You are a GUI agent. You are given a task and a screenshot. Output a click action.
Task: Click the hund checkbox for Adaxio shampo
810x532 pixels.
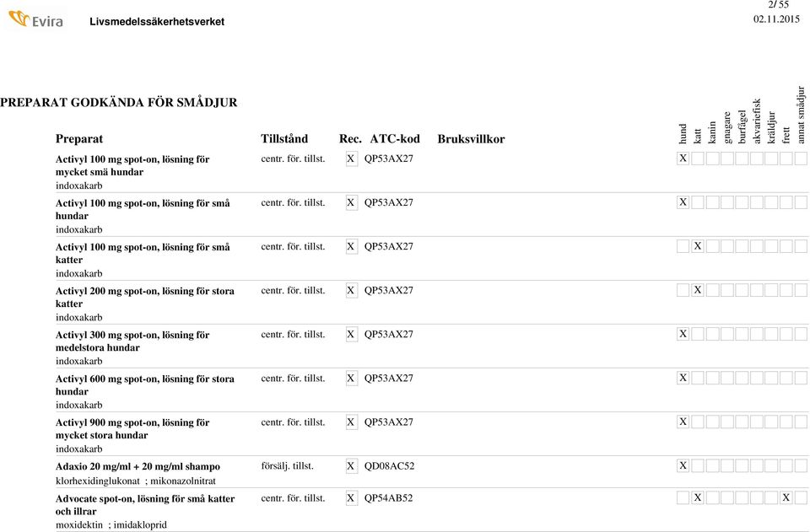pyautogui.click(x=683, y=466)
